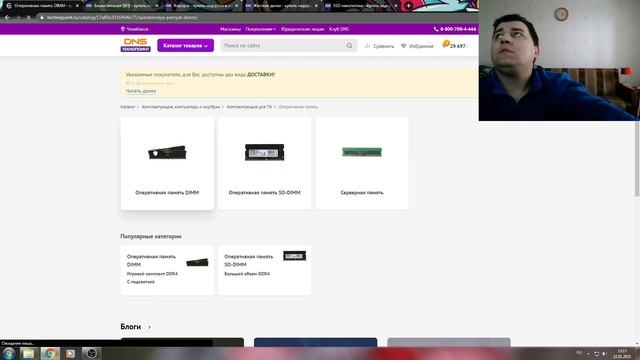Click the taskbar clock
Image resolution: width=640 pixels, height=360 pixels.
tap(622, 353)
